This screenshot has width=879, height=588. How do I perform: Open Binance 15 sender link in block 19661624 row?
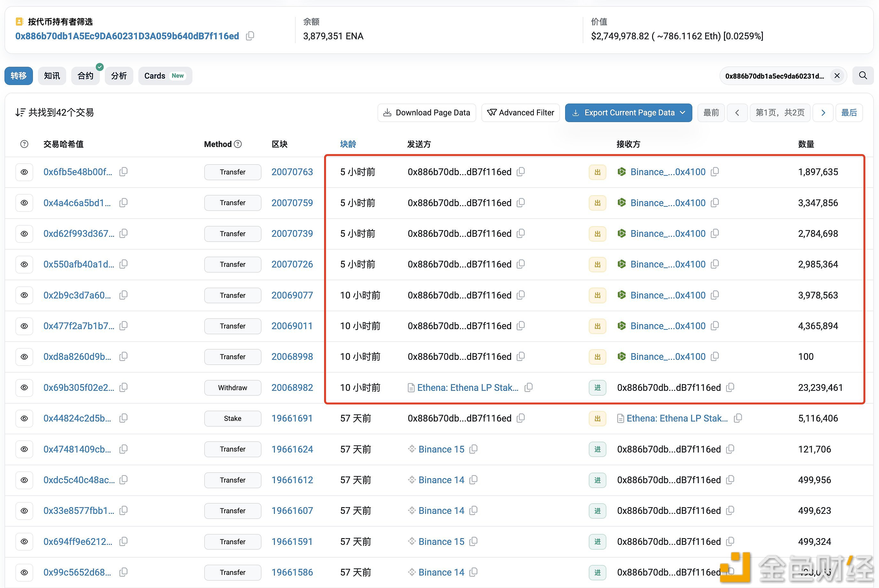pyautogui.click(x=441, y=449)
